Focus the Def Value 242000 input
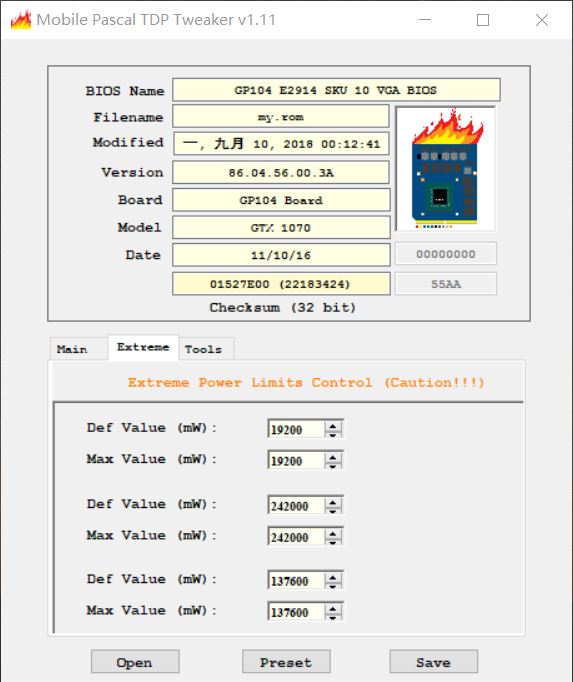 (x=296, y=506)
